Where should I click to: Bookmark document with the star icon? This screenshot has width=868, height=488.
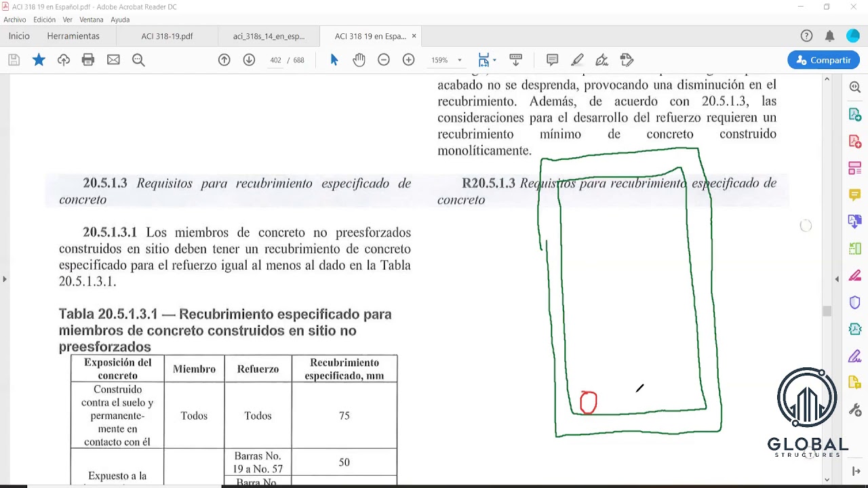click(x=39, y=60)
